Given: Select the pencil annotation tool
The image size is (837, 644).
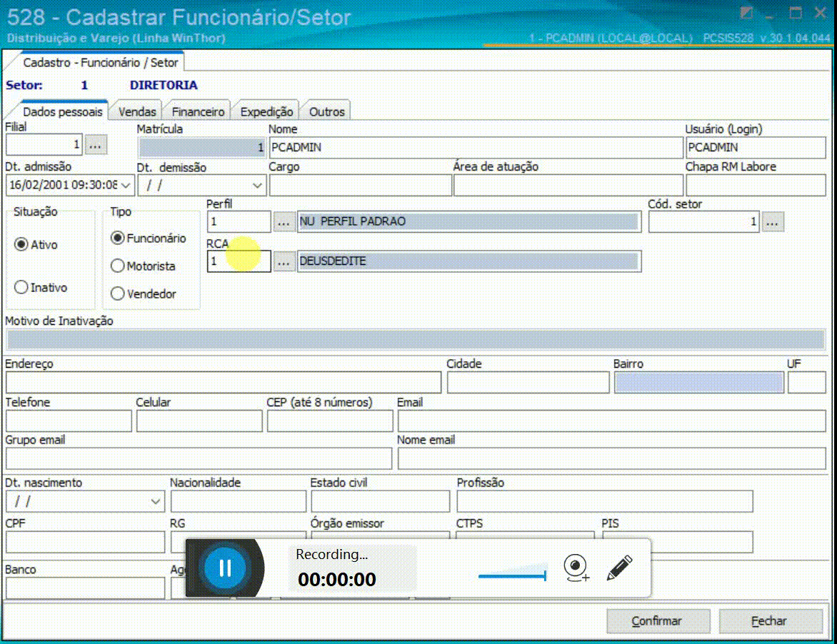Looking at the screenshot, I should [x=619, y=568].
